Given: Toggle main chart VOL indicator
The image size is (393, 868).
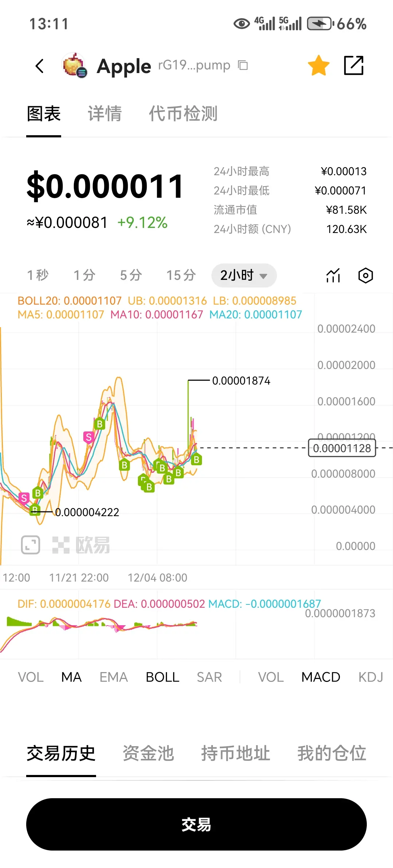Looking at the screenshot, I should (31, 677).
